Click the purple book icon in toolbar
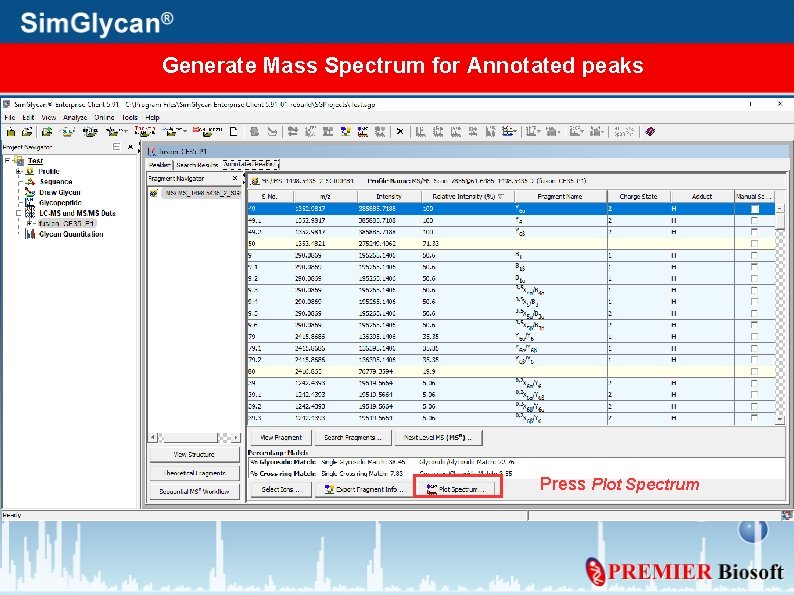This screenshot has width=794, height=595. [650, 132]
